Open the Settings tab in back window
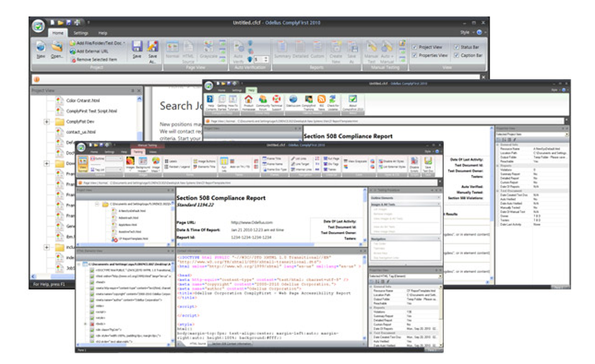The width and height of the screenshot is (595, 364). (x=81, y=33)
